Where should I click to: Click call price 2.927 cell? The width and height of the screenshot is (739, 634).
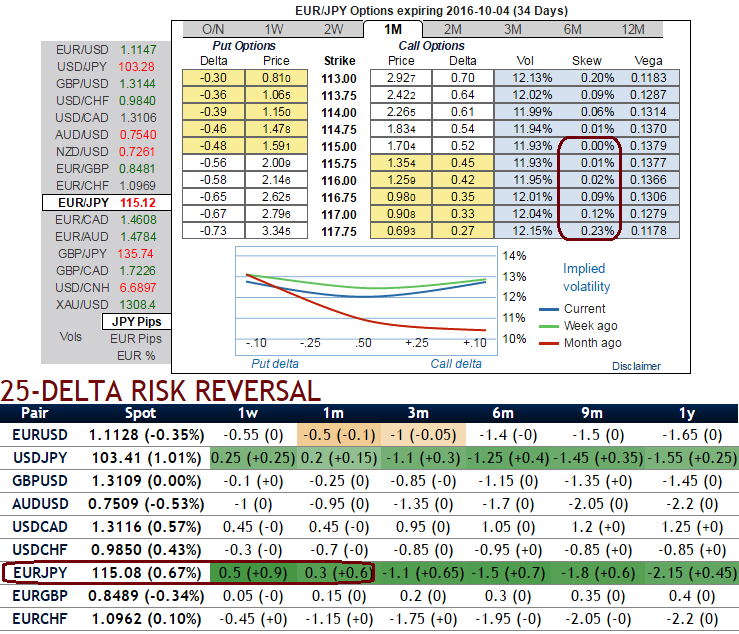401,78
